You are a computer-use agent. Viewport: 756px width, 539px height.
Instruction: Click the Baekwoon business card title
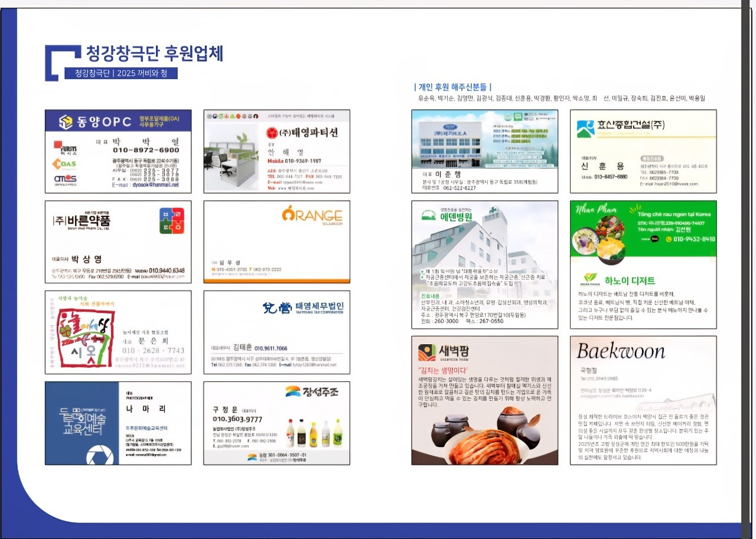click(620, 351)
